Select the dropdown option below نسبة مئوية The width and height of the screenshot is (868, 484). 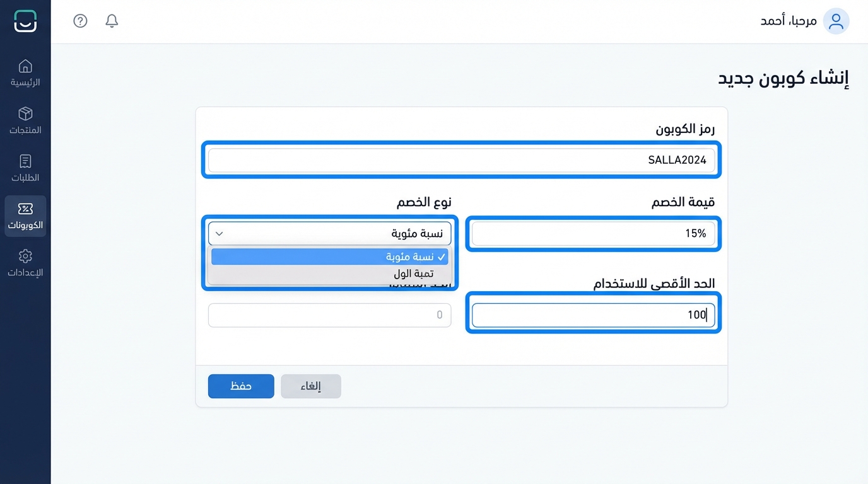click(329, 274)
